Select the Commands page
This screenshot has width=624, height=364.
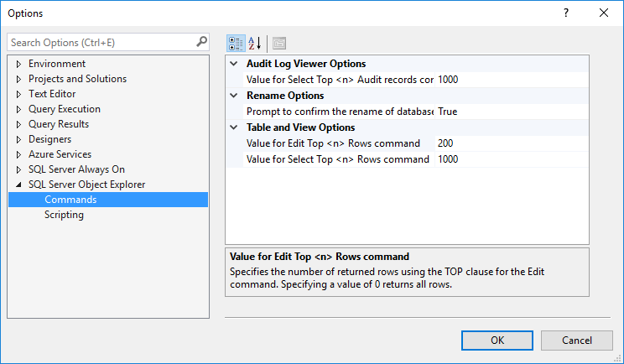[x=108, y=200]
